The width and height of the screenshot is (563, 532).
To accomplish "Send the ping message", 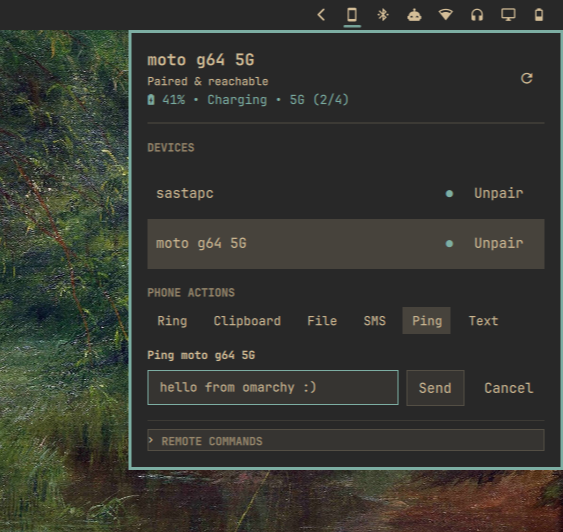I will (x=435, y=388).
